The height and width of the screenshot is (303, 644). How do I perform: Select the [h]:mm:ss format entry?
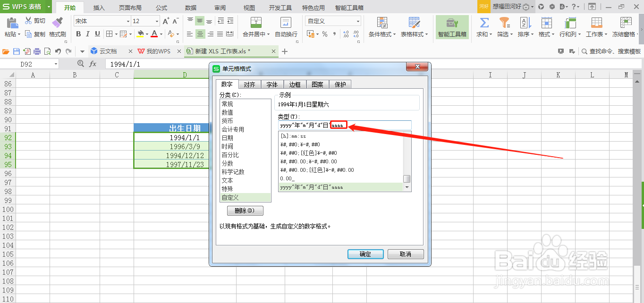tap(340, 136)
